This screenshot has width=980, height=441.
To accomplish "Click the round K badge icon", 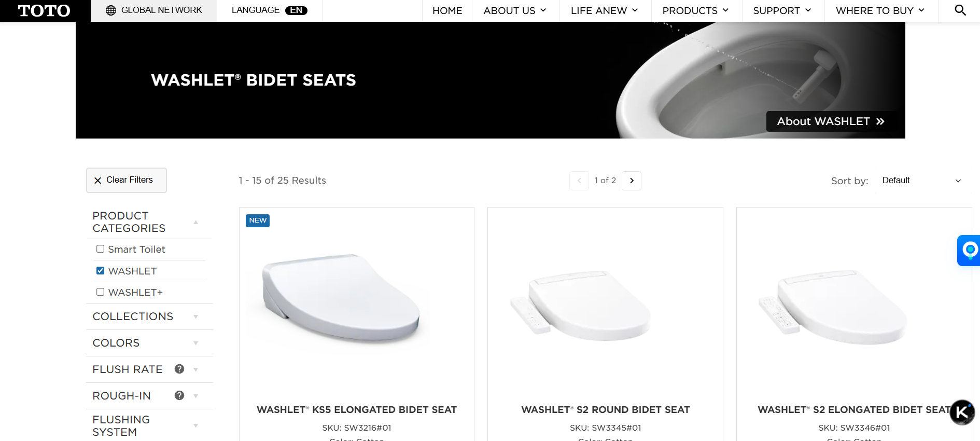I will click(x=962, y=412).
